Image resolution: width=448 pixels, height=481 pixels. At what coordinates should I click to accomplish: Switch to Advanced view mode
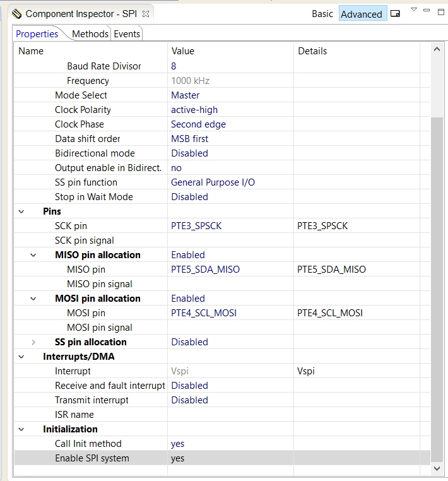362,14
